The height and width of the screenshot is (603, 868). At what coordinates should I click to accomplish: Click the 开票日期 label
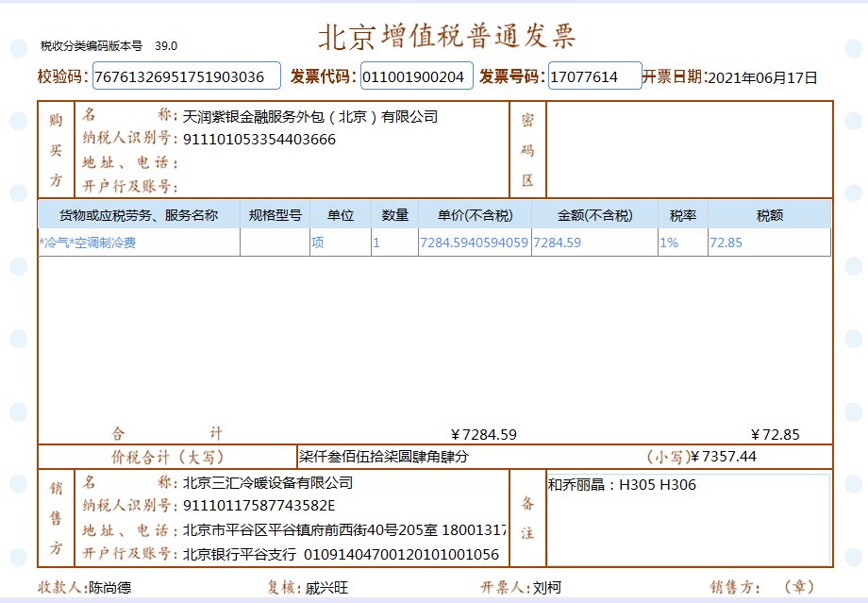coord(675,76)
